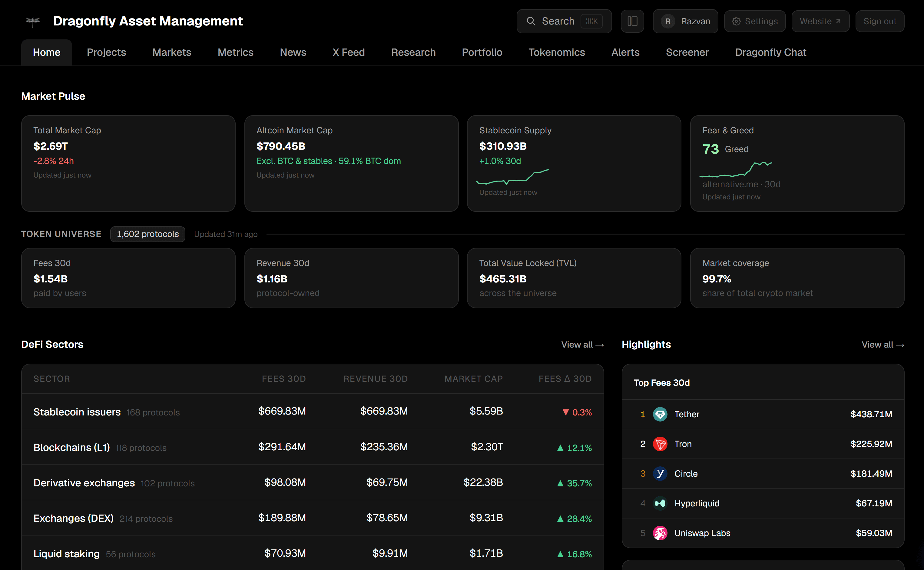Open the News tab
The image size is (924, 570).
293,52
